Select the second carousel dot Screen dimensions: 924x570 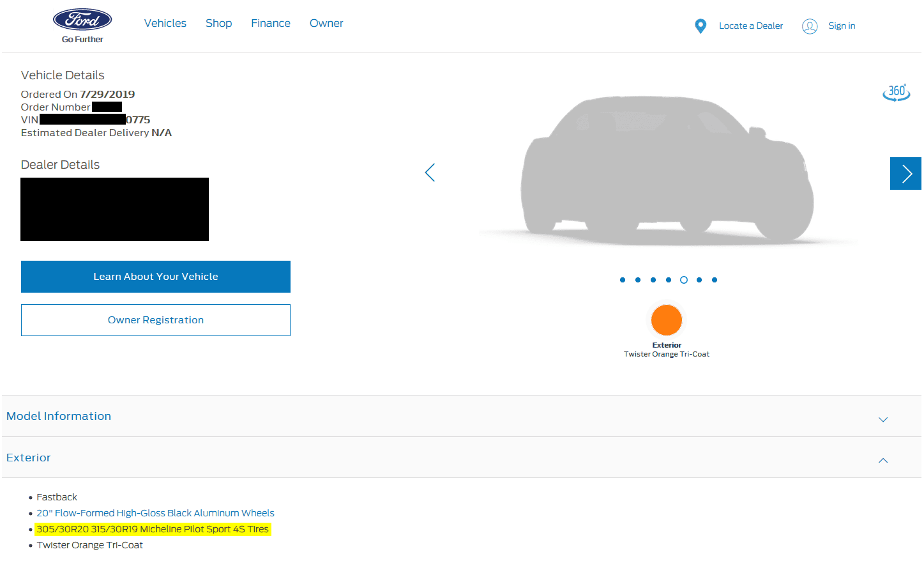click(x=638, y=280)
